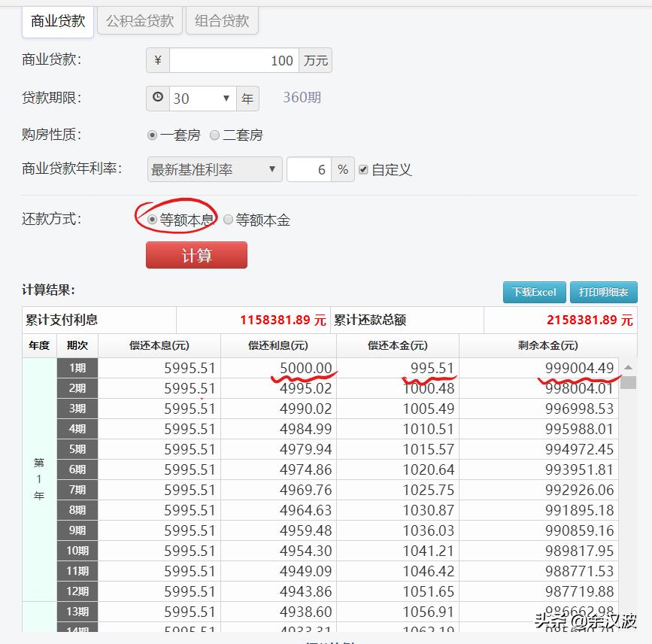This screenshot has width=652, height=644.
Task: Select the 商业贷款 tab
Action: click(57, 22)
